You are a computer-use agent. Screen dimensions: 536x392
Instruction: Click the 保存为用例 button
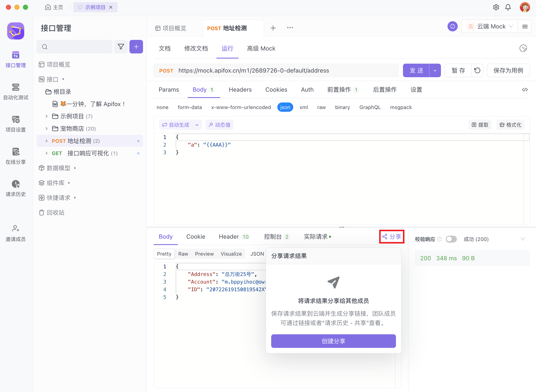click(508, 70)
